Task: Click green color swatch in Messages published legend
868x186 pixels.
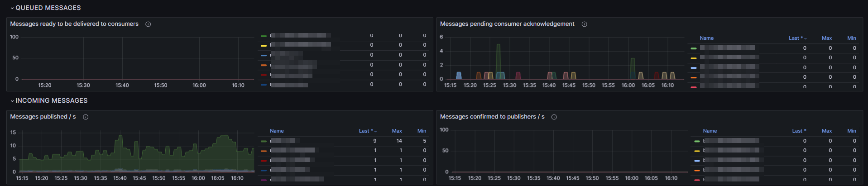Action: pos(264,141)
